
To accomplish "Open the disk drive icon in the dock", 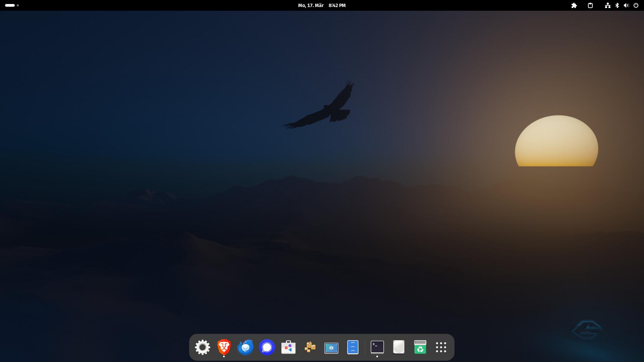I will point(399,347).
